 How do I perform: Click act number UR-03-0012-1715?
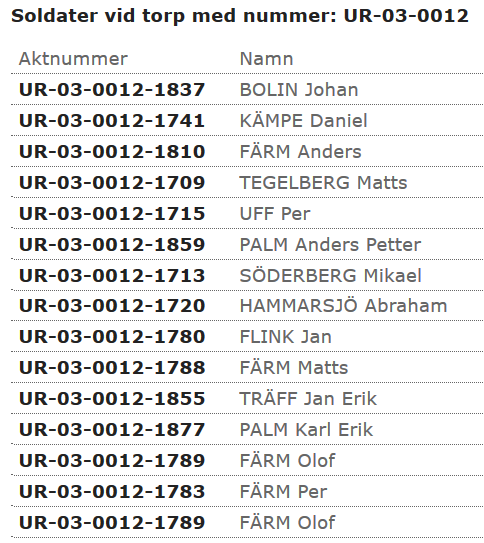point(112,213)
